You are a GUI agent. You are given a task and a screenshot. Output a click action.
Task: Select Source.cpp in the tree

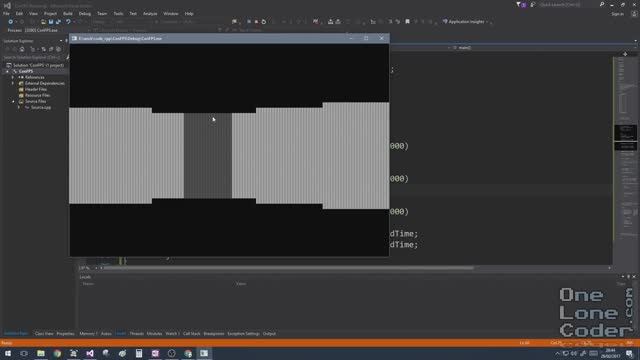pyautogui.click(x=41, y=107)
